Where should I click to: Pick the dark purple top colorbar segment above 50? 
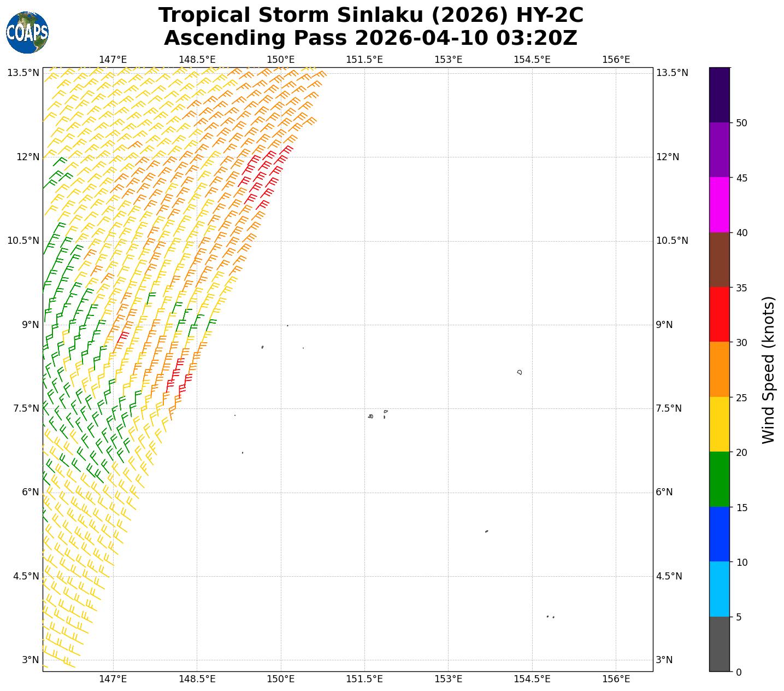pyautogui.click(x=719, y=95)
